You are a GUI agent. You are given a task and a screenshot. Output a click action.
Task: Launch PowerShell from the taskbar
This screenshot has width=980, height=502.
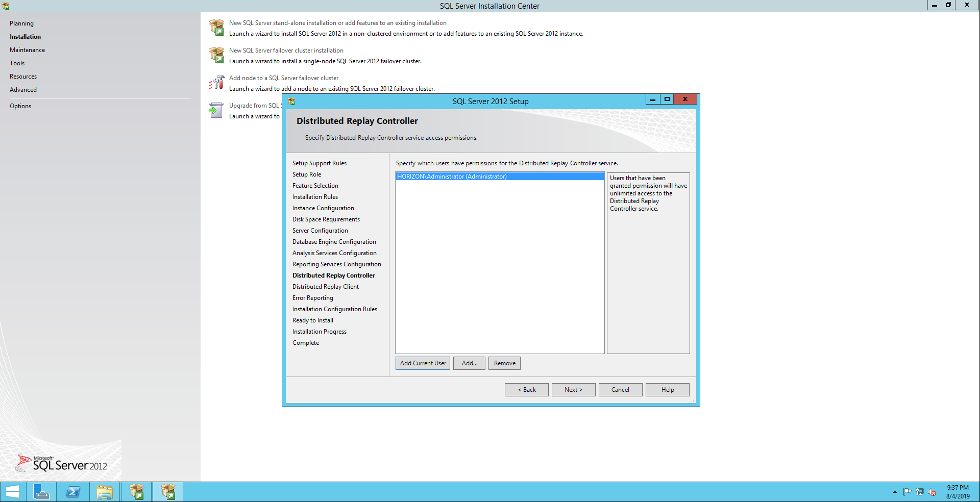click(73, 492)
